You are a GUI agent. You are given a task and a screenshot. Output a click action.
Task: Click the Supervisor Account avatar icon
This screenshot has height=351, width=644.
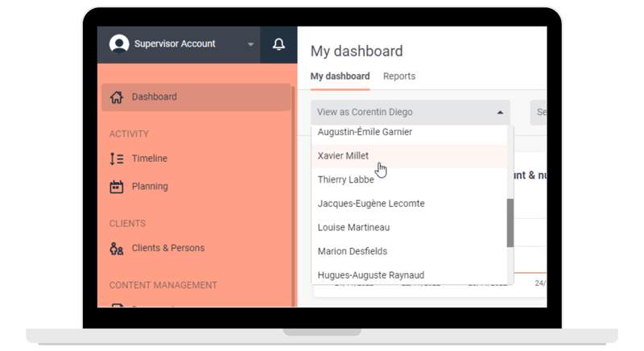[x=119, y=44]
